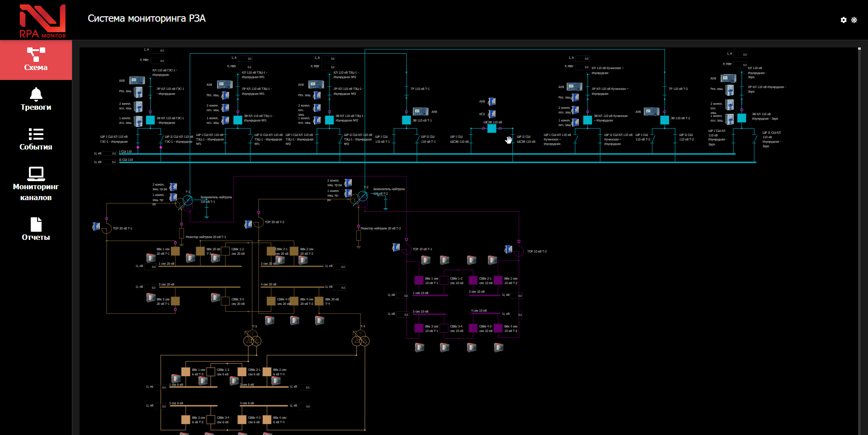Toggle ШР II СШ ГЭС-1 disconnector switch
This screenshot has height=435, width=868.
pyautogui.click(x=161, y=139)
